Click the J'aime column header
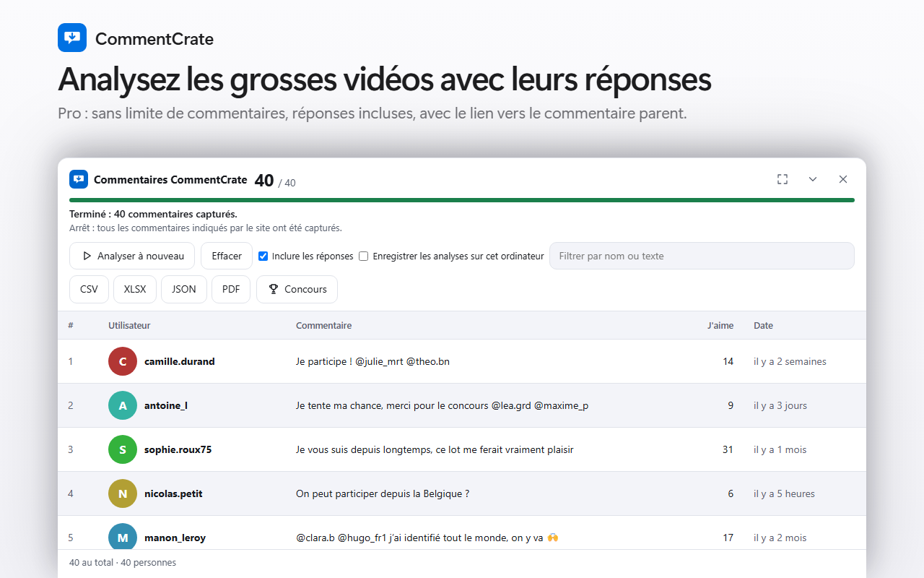Image resolution: width=924 pixels, height=578 pixels. click(x=720, y=325)
